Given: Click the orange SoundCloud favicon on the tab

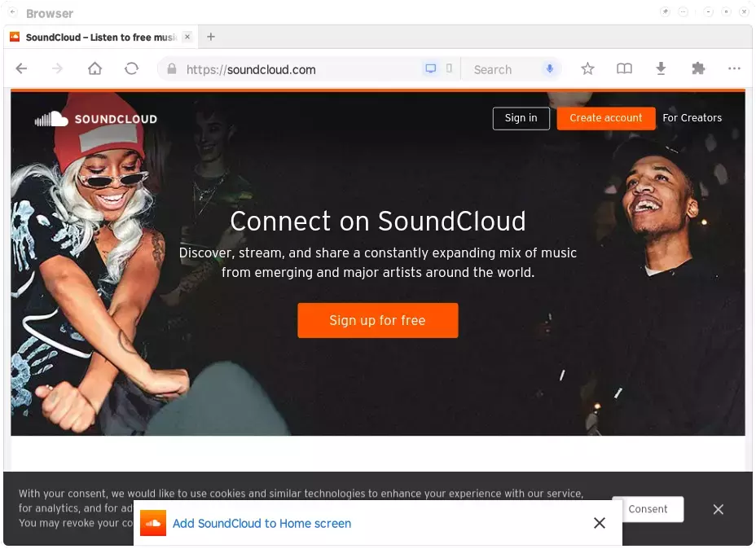Looking at the screenshot, I should (x=15, y=37).
